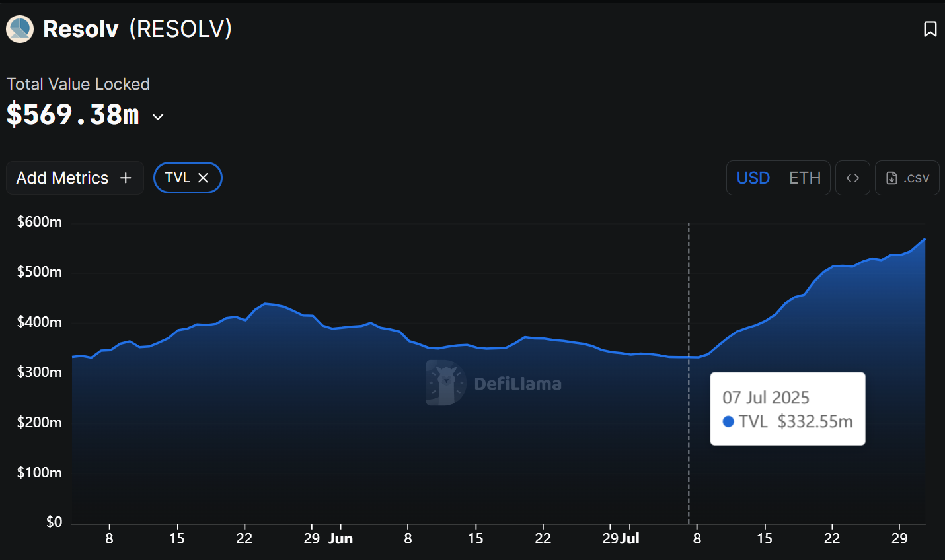The height and width of the screenshot is (560, 945).
Task: Click the Resolv title text
Action: coord(81,29)
